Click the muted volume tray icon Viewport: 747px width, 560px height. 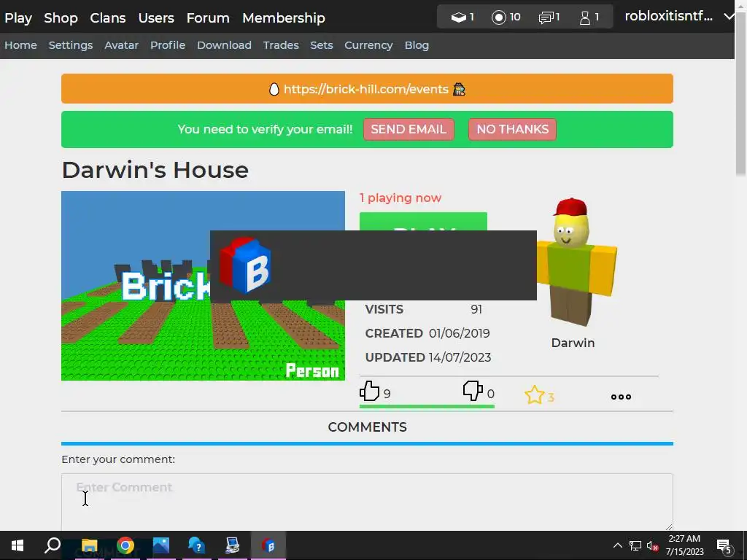tap(652, 545)
